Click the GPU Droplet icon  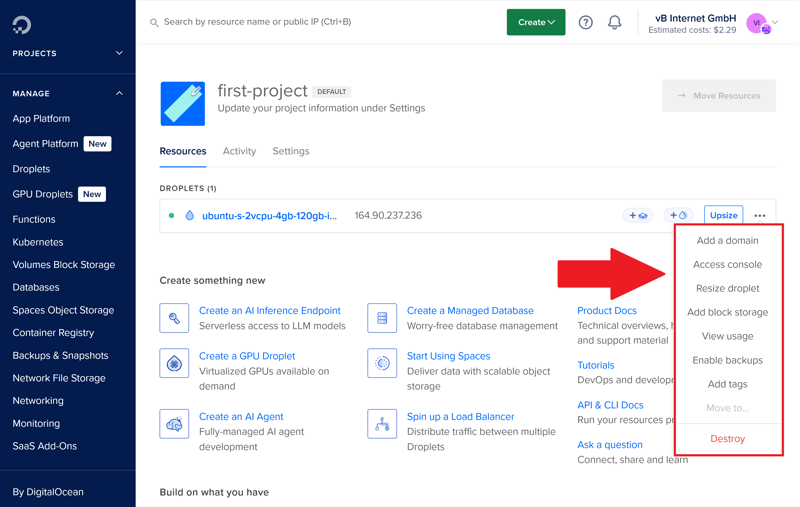pos(174,364)
